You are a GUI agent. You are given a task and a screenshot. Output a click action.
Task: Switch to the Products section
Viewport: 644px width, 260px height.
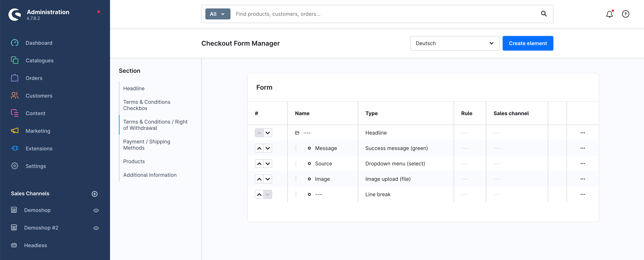tap(134, 161)
